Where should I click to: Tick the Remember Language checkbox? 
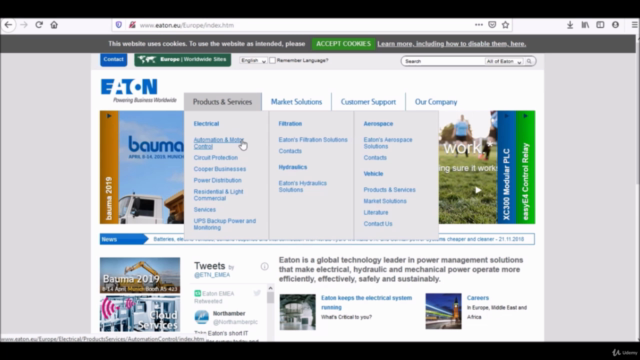pyautogui.click(x=272, y=60)
